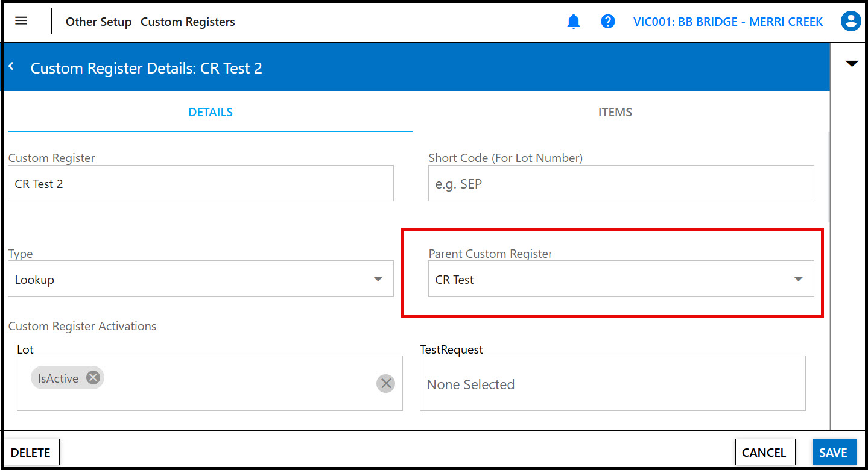868x470 pixels.
Task: Open help via question mark icon
Action: click(x=608, y=22)
